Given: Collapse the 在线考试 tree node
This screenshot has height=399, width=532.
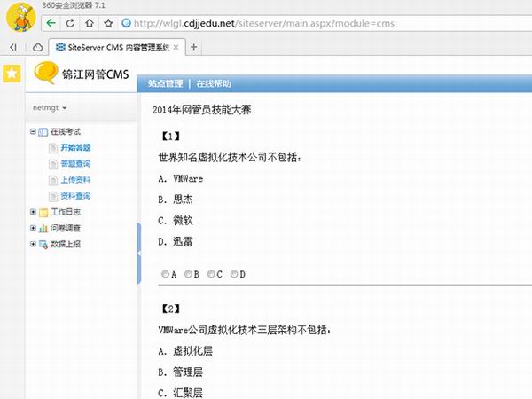Looking at the screenshot, I should click(34, 131).
